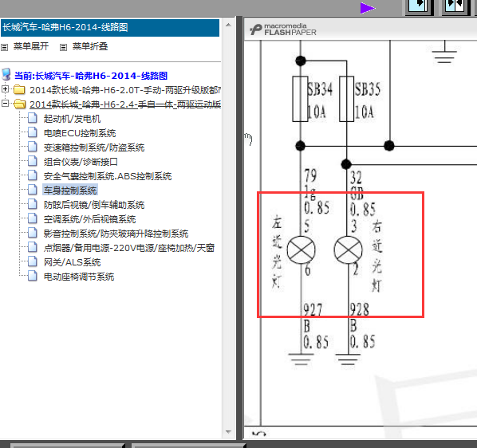Viewport: 477px width, 448px height.
Task: Click the first blue panel toggle icon at top right
Action: (x=419, y=6)
